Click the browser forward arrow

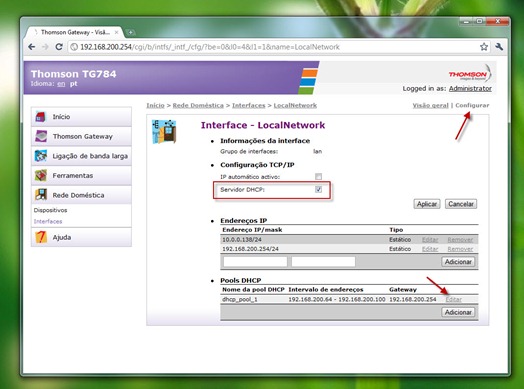45,47
